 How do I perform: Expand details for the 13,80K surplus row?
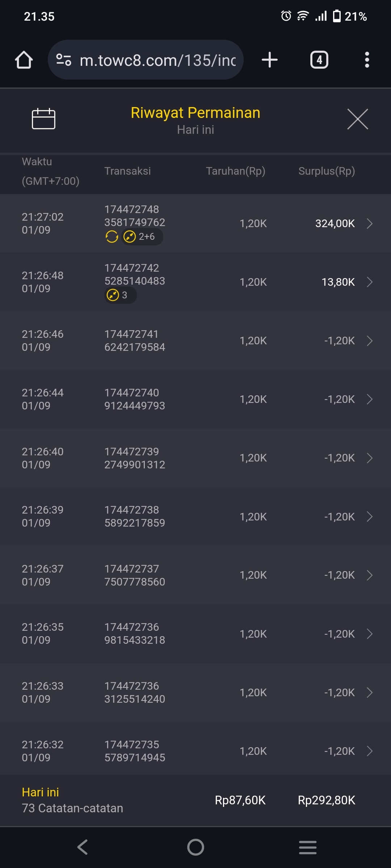(369, 282)
